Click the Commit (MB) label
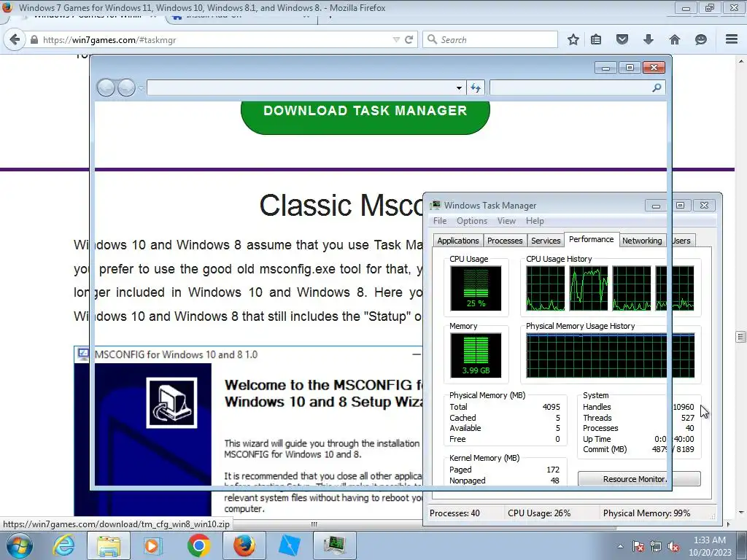 click(x=605, y=449)
